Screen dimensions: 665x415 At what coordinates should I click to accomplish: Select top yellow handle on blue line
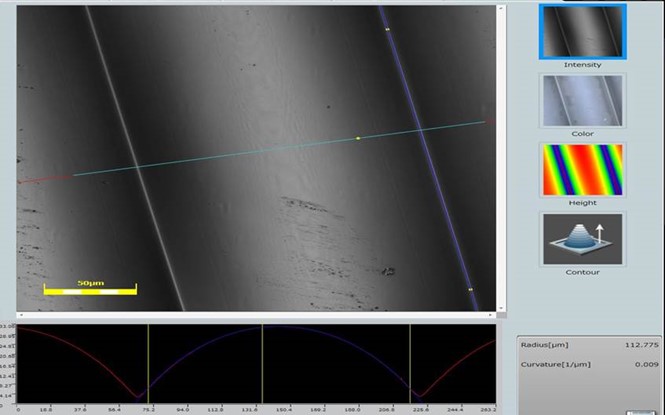click(x=387, y=29)
